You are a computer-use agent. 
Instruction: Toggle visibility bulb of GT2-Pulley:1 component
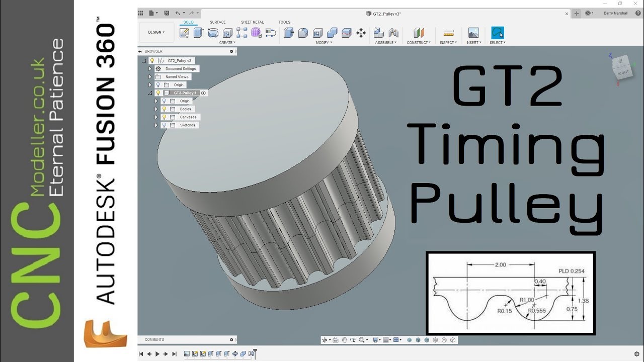pos(158,93)
